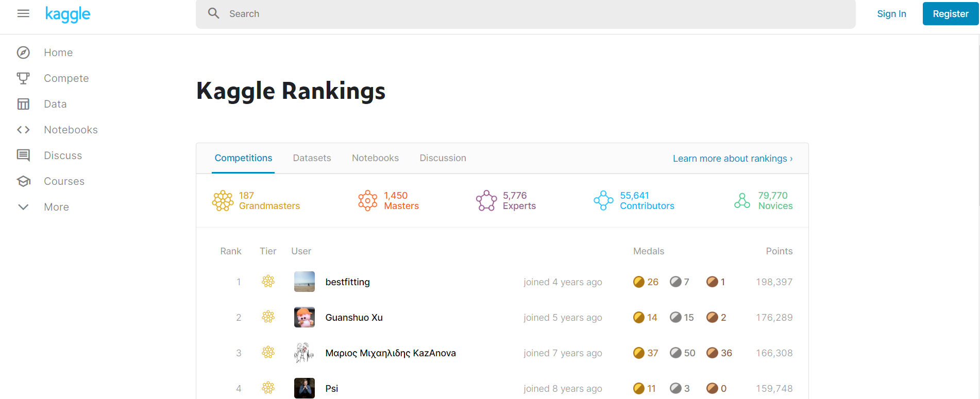Click the Grandmasters tier icon in summary
This screenshot has width=980, height=399.
click(x=223, y=201)
